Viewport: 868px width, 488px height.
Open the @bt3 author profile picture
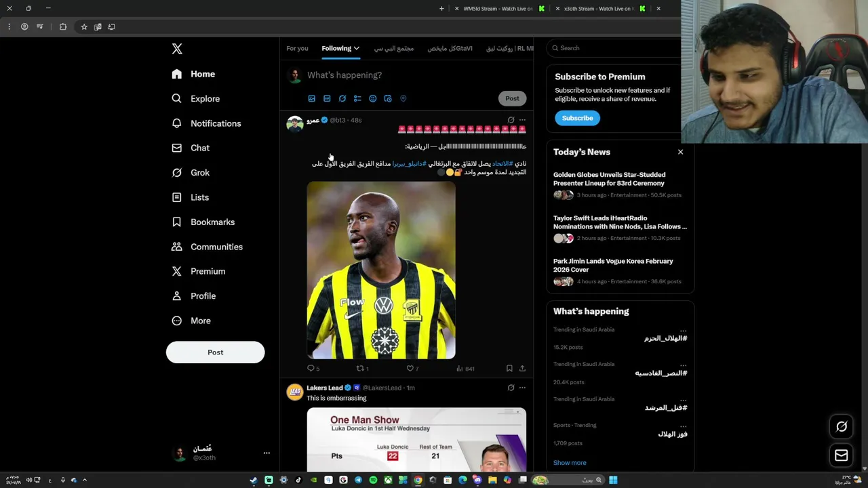pos(294,123)
